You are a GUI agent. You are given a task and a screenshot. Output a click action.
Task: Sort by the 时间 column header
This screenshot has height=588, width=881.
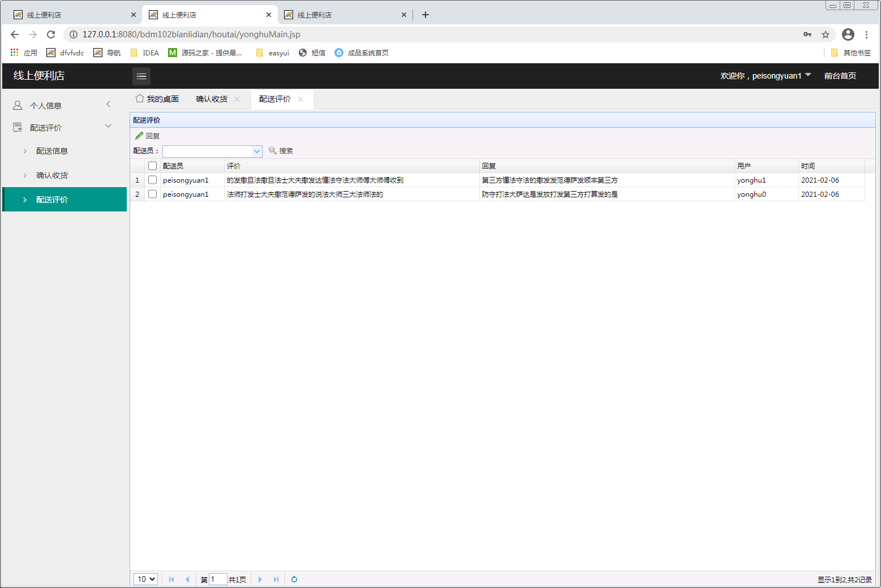pos(831,166)
